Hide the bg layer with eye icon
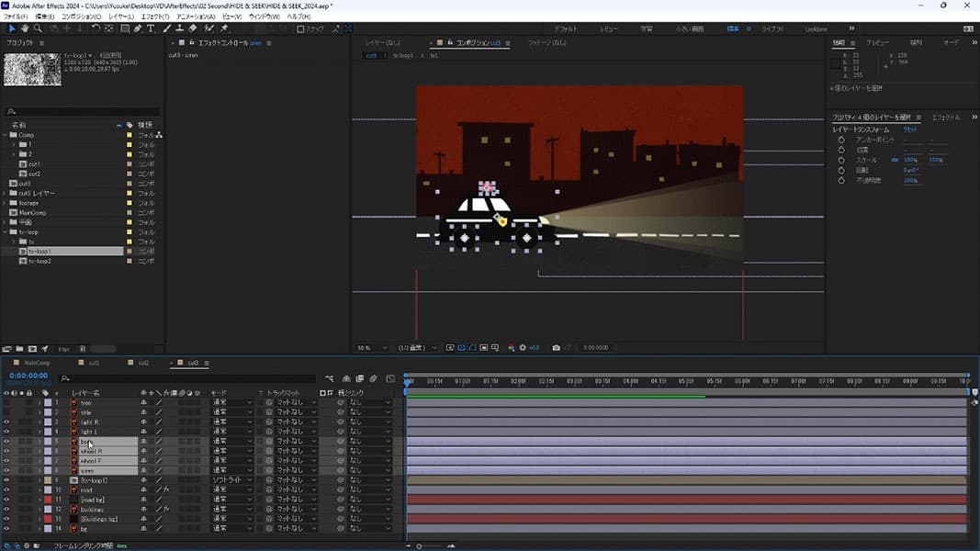 [x=6, y=529]
